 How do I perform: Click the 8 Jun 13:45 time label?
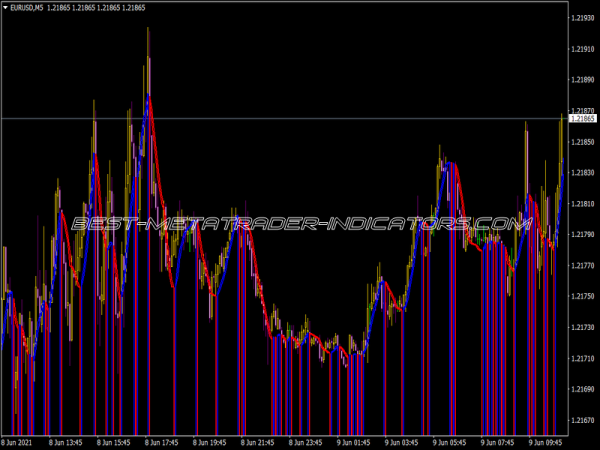[64, 440]
